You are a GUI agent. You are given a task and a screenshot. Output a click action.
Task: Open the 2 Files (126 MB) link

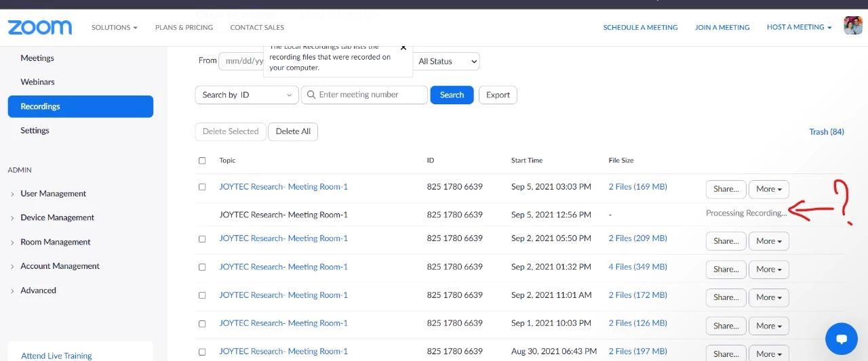[638, 323]
